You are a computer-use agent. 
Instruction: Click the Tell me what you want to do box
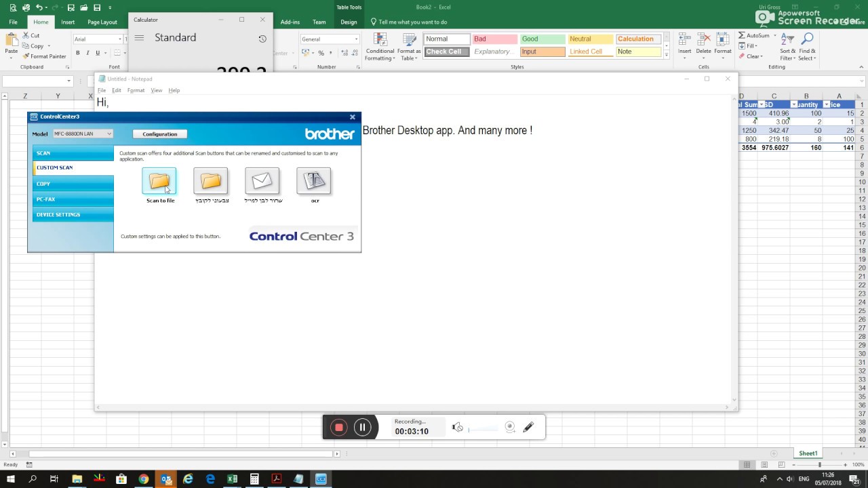pyautogui.click(x=409, y=22)
